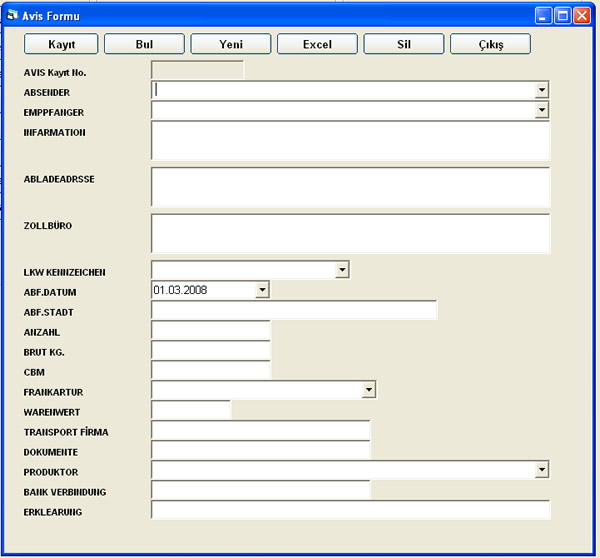Focus the BRUT KG. input field
This screenshot has width=600, height=558.
pyautogui.click(x=211, y=350)
